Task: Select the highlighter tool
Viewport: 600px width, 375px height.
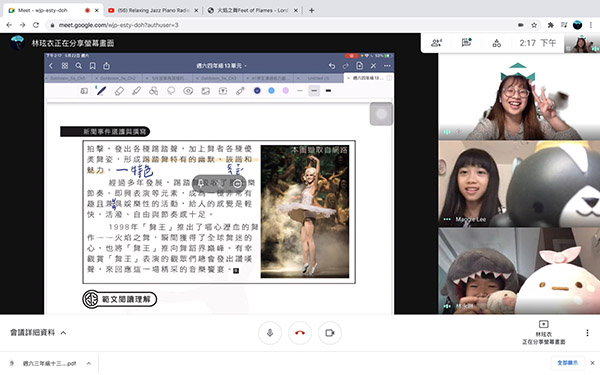Action: tap(136, 91)
